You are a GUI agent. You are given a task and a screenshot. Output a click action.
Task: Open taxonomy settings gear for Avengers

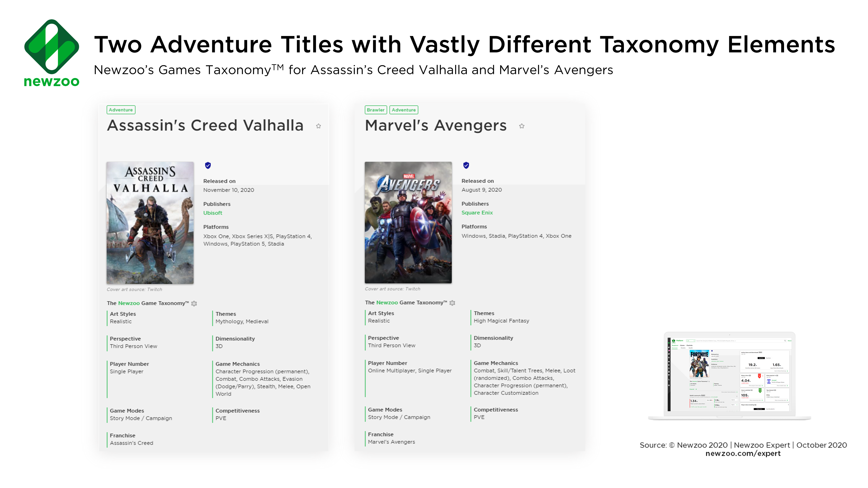click(x=452, y=303)
